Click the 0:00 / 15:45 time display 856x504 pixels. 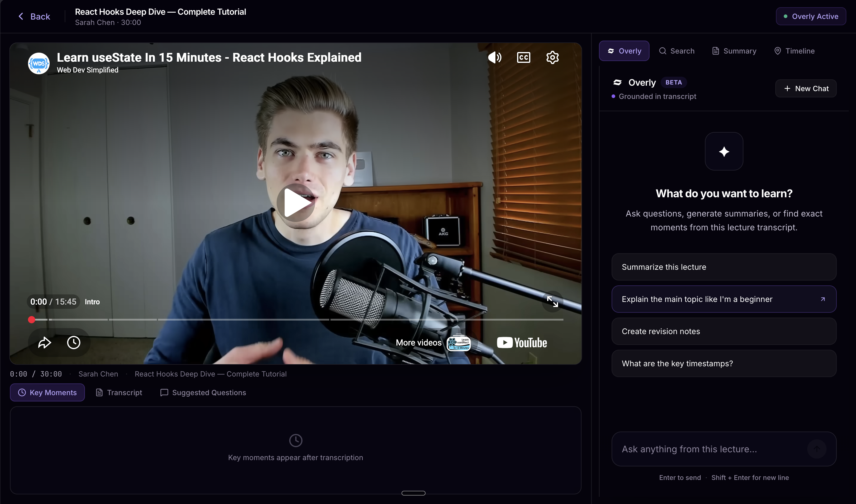coord(53,302)
